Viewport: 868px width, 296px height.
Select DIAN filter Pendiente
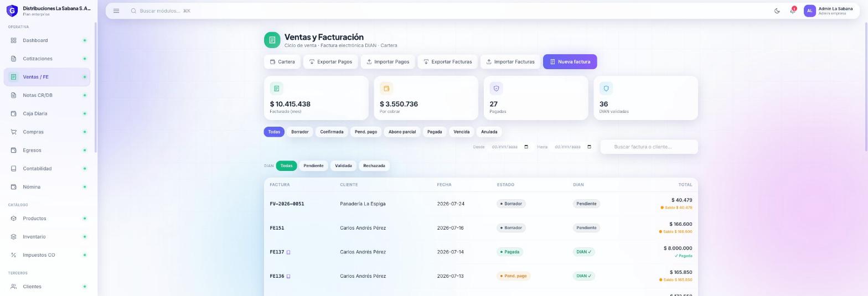click(x=313, y=165)
